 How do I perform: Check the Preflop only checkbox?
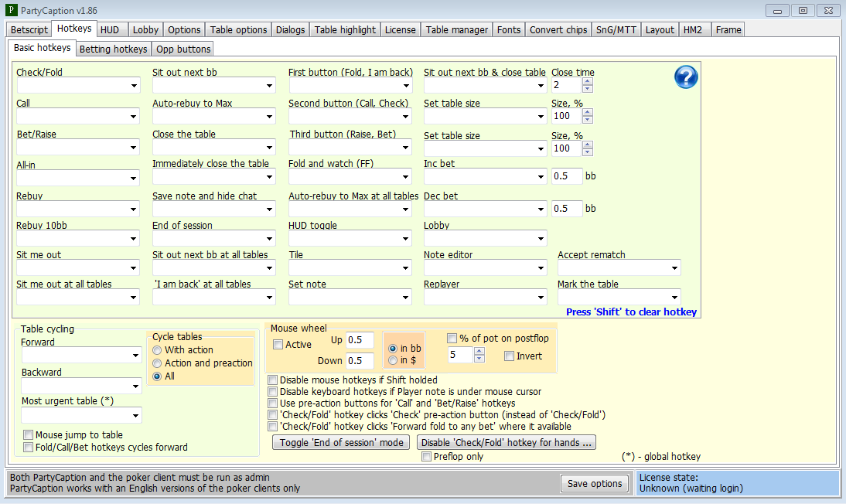coord(427,457)
